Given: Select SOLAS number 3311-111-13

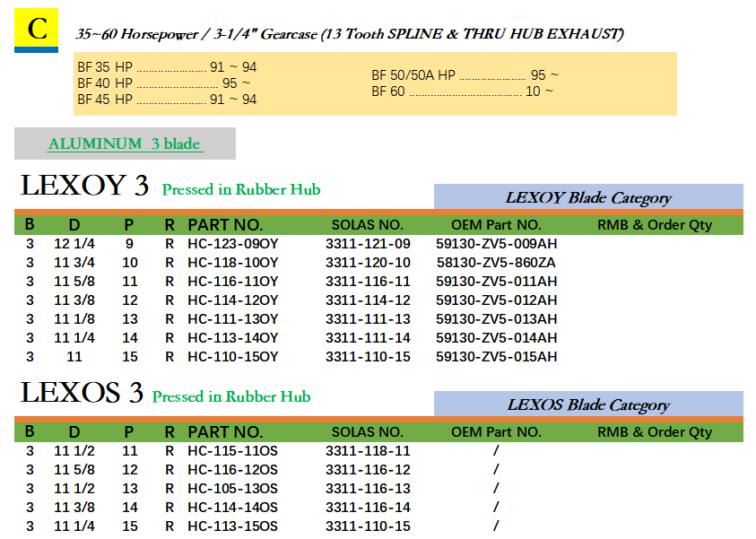Looking at the screenshot, I should 368,318.
